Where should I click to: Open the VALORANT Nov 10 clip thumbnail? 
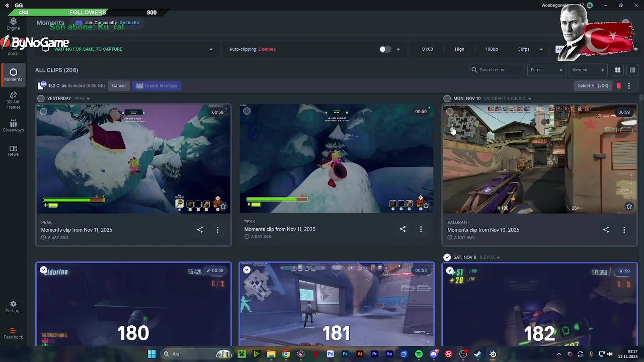(x=539, y=158)
